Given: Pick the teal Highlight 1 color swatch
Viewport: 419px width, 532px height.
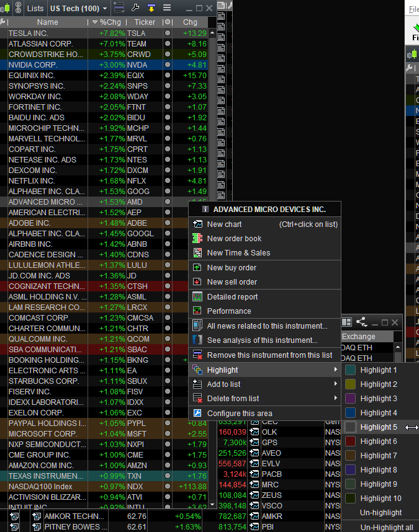Looking at the screenshot, I should coord(350,370).
